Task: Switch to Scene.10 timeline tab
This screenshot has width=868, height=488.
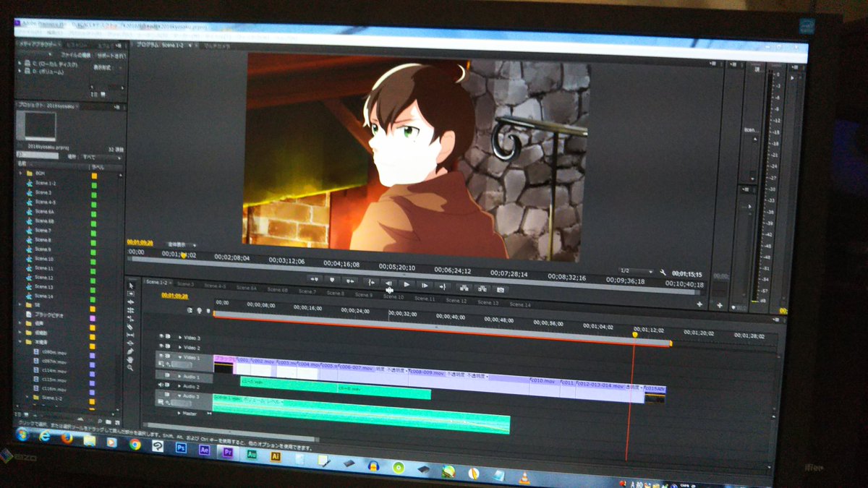Action: [x=393, y=296]
